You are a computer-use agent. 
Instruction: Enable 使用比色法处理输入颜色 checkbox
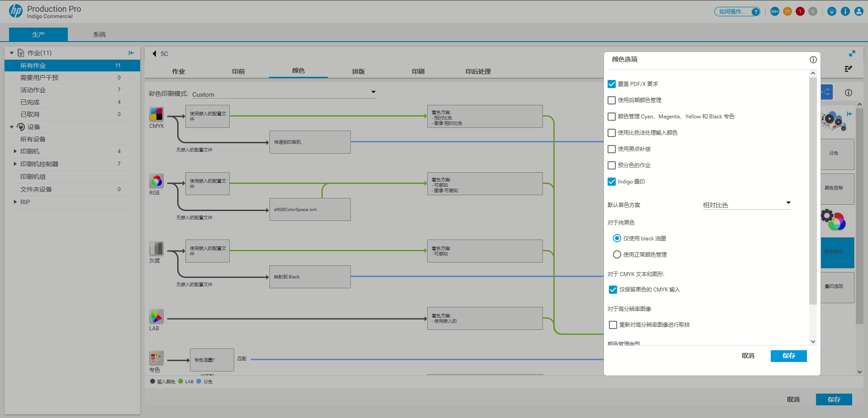point(612,133)
